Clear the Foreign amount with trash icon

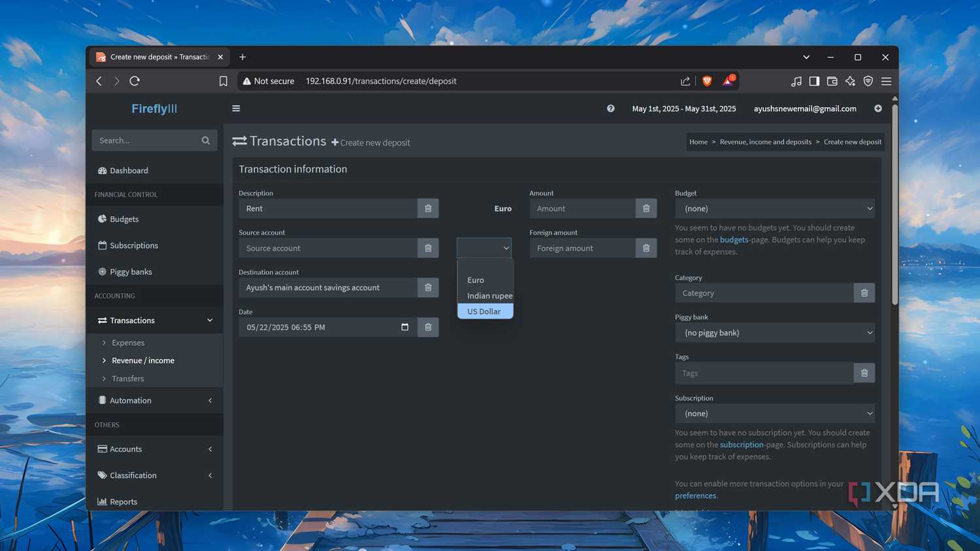point(646,248)
